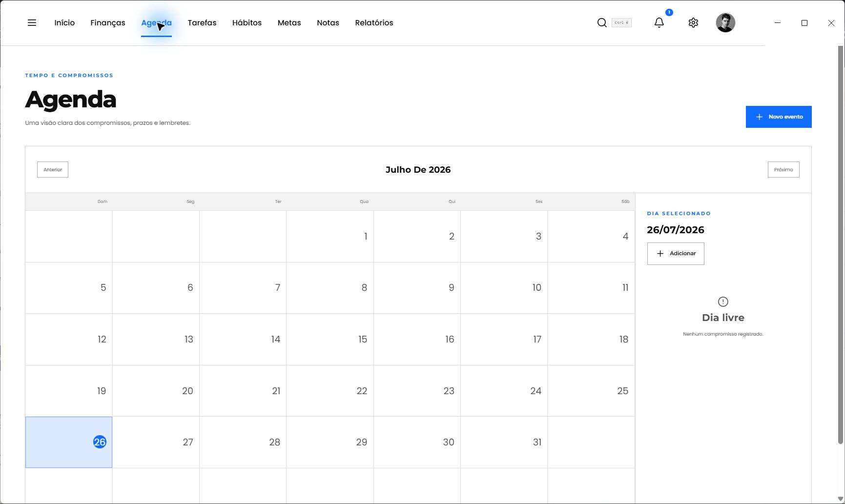Screen dimensions: 845x504
Task: Select day 8 in the calendar
Action: point(330,288)
